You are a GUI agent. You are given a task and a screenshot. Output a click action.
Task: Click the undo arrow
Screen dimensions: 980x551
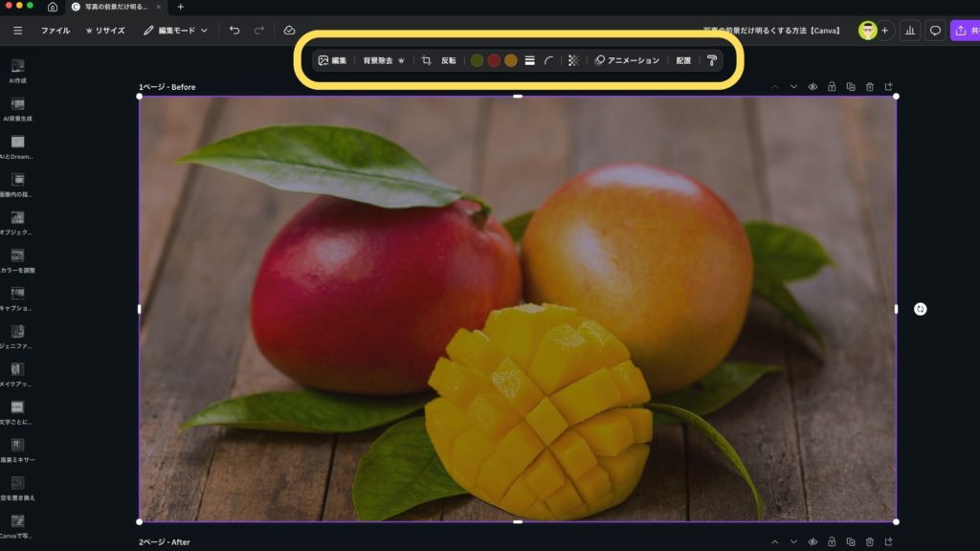(x=234, y=31)
